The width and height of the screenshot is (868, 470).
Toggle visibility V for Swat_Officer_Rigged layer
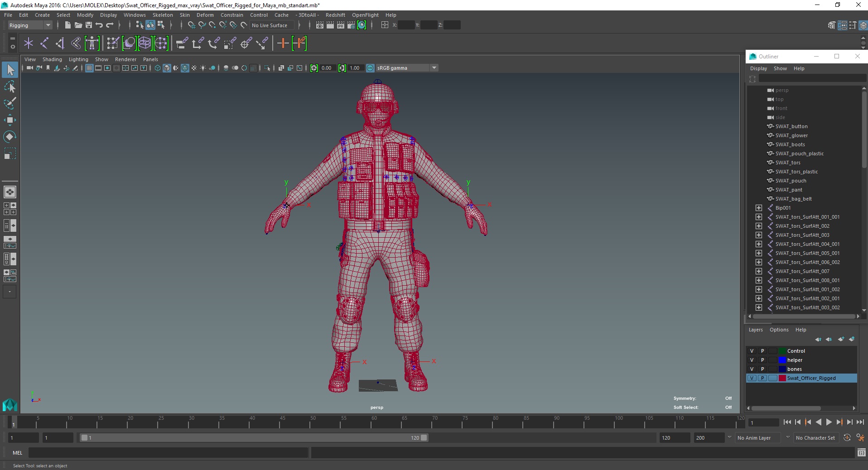752,378
